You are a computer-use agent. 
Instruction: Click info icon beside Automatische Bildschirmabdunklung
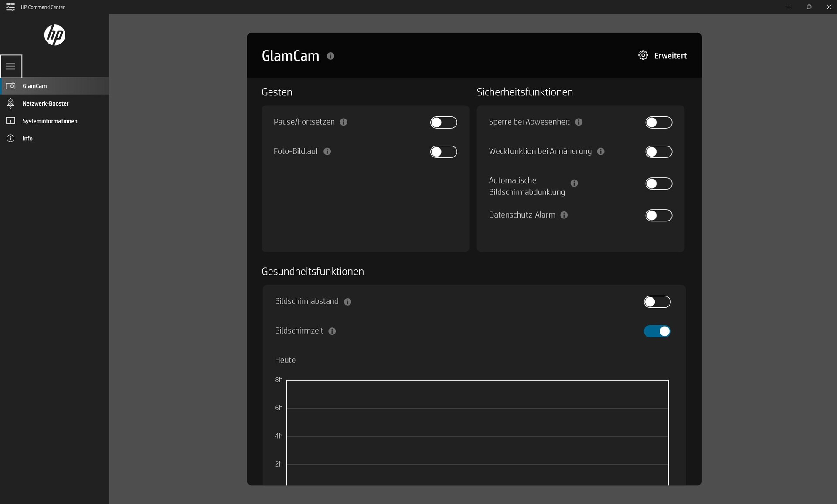[x=574, y=183]
